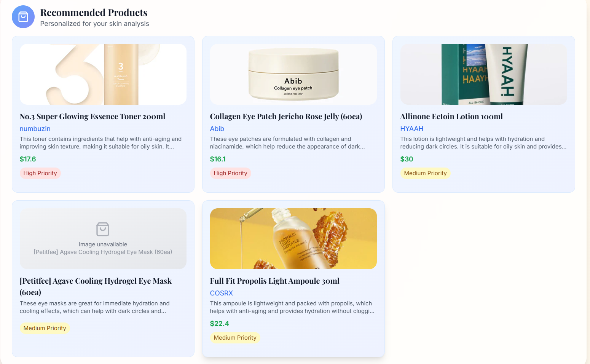Visit the HYAAH brand link

pos(412,129)
